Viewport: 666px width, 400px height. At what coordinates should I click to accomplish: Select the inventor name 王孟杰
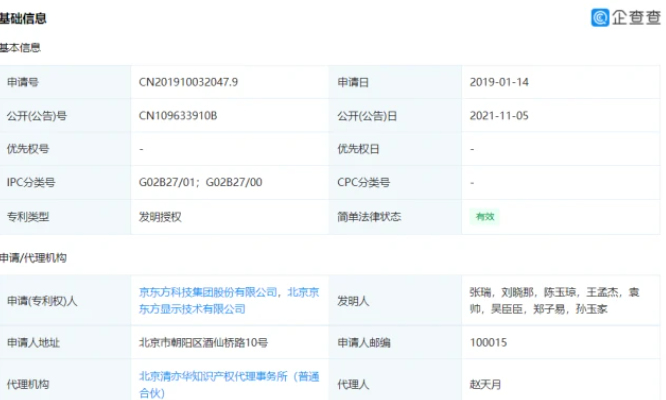[x=602, y=292]
